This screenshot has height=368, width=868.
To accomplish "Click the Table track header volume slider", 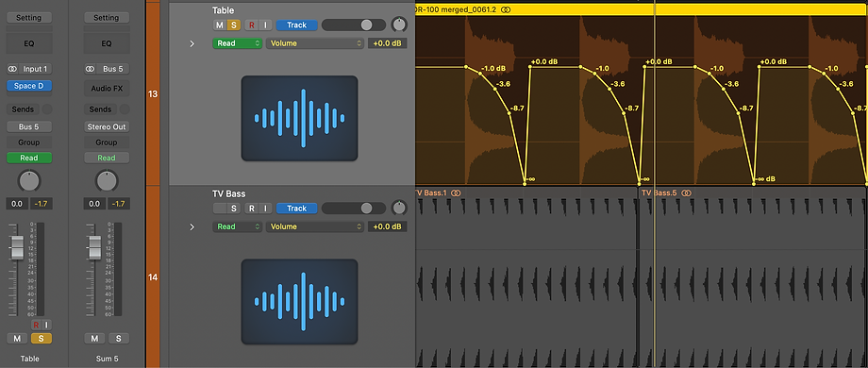I will point(353,25).
